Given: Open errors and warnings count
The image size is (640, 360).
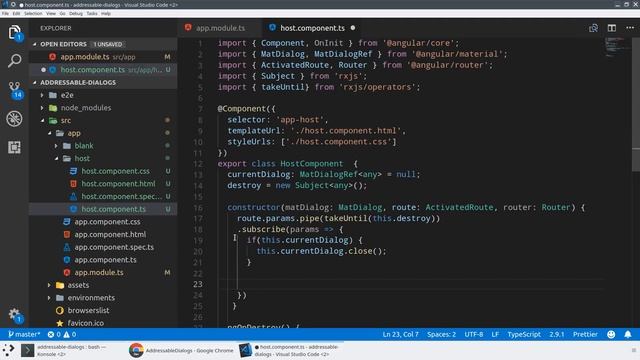Looking at the screenshot, I should click(x=62, y=334).
